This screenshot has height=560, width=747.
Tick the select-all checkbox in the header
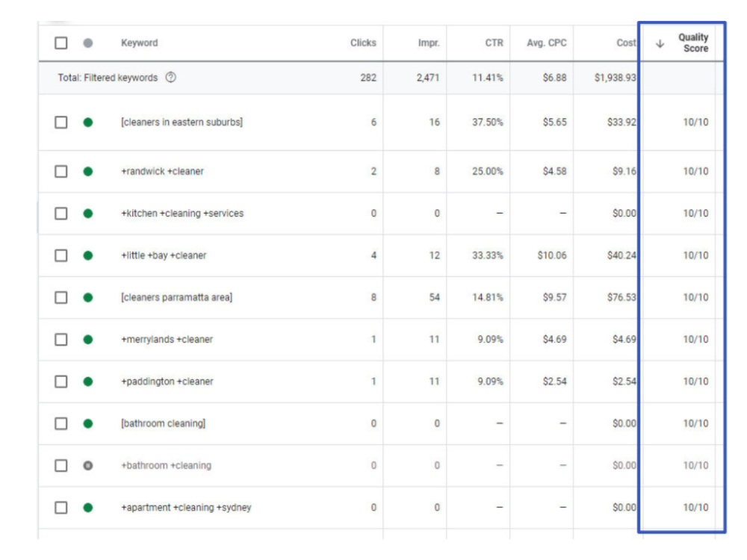(x=61, y=43)
